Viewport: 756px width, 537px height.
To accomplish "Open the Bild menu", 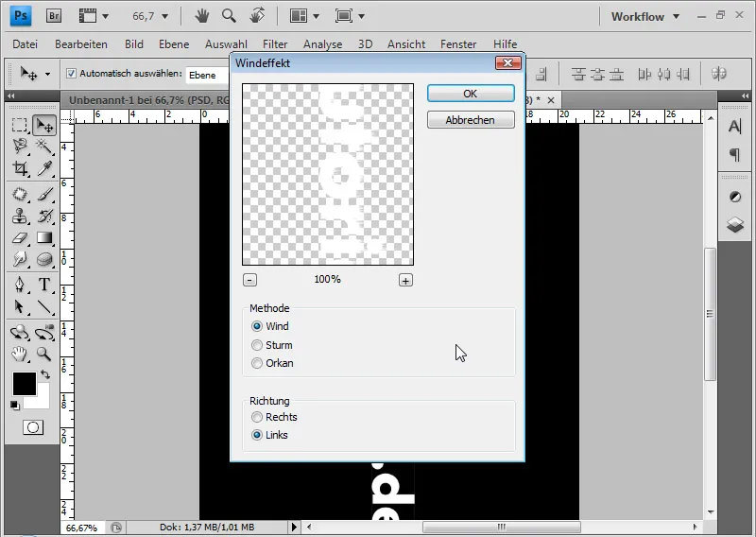I will [x=133, y=43].
